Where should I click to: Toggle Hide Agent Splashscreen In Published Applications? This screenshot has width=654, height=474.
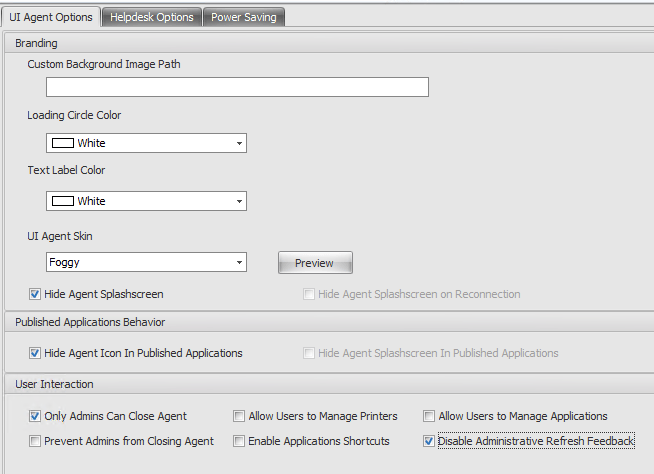[309, 353]
